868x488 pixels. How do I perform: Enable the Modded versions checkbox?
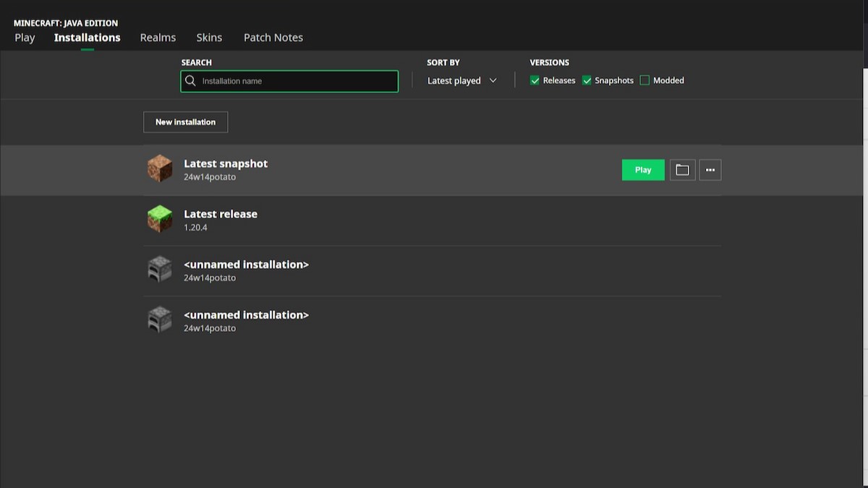tap(644, 80)
